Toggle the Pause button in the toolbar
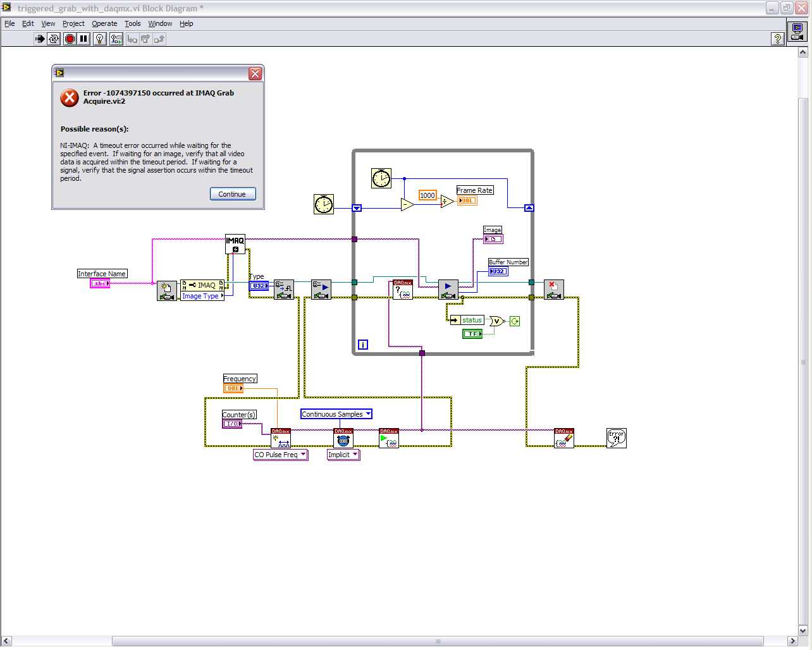Image resolution: width=812 pixels, height=650 pixels. pos(83,39)
